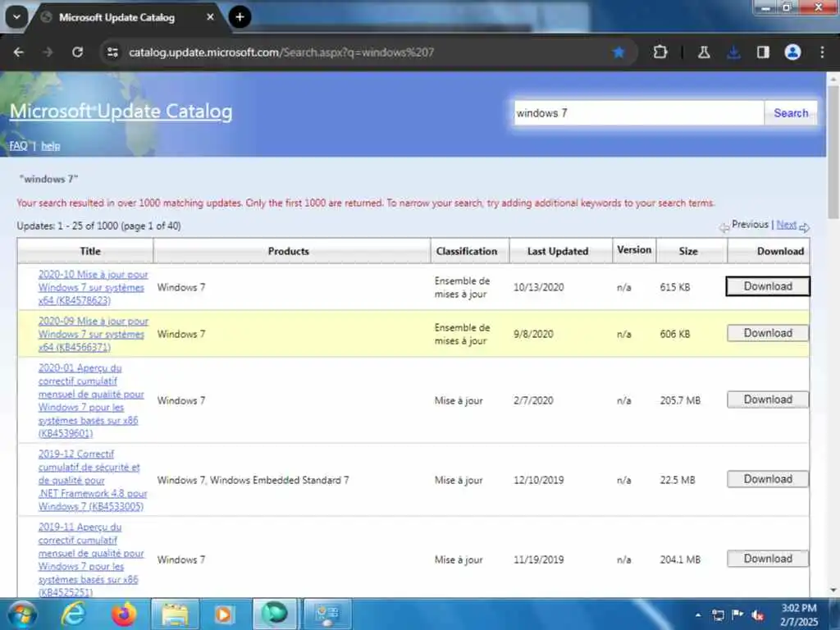Launch Firefox from the taskbar
This screenshot has height=630, width=840.
pos(124,614)
